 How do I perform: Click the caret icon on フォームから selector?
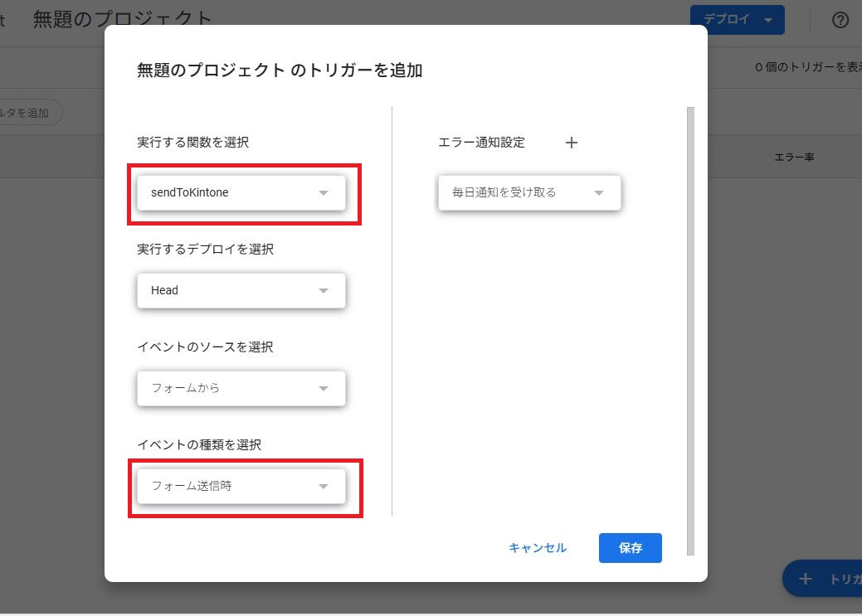coord(324,388)
